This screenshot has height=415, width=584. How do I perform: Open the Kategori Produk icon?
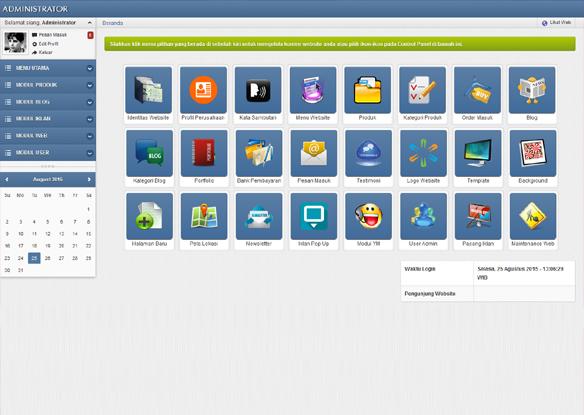422,90
